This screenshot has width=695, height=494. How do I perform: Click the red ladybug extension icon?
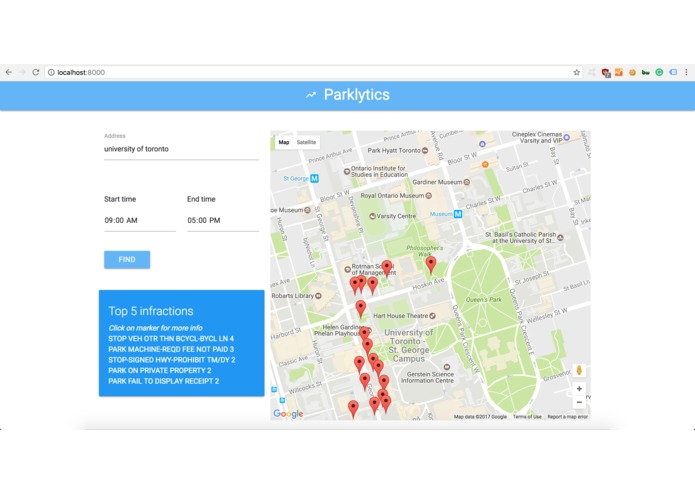click(605, 72)
